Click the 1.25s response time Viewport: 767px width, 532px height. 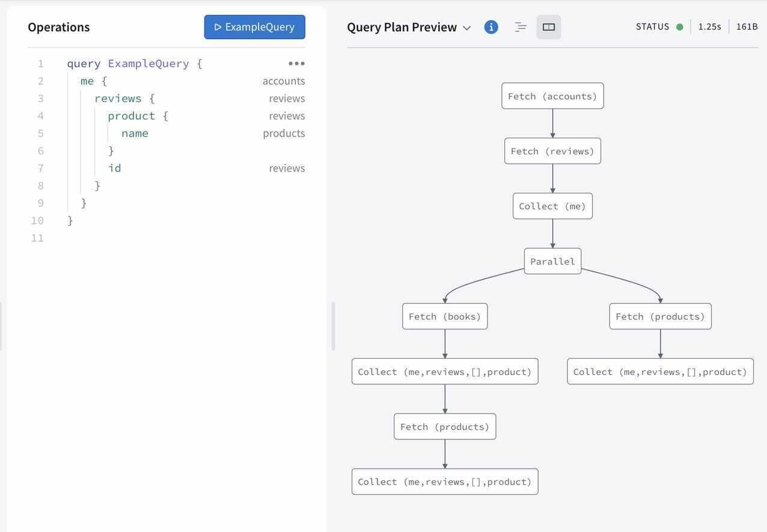(709, 27)
